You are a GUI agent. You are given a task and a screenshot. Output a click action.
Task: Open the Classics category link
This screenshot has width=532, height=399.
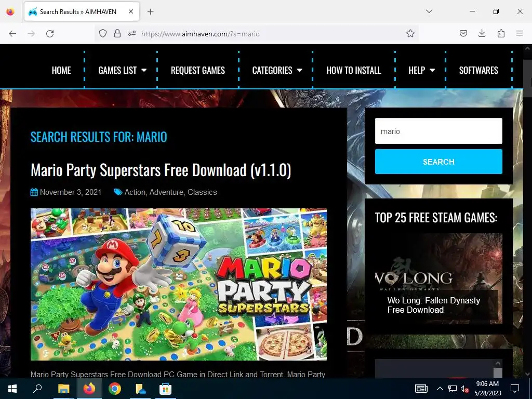202,192
